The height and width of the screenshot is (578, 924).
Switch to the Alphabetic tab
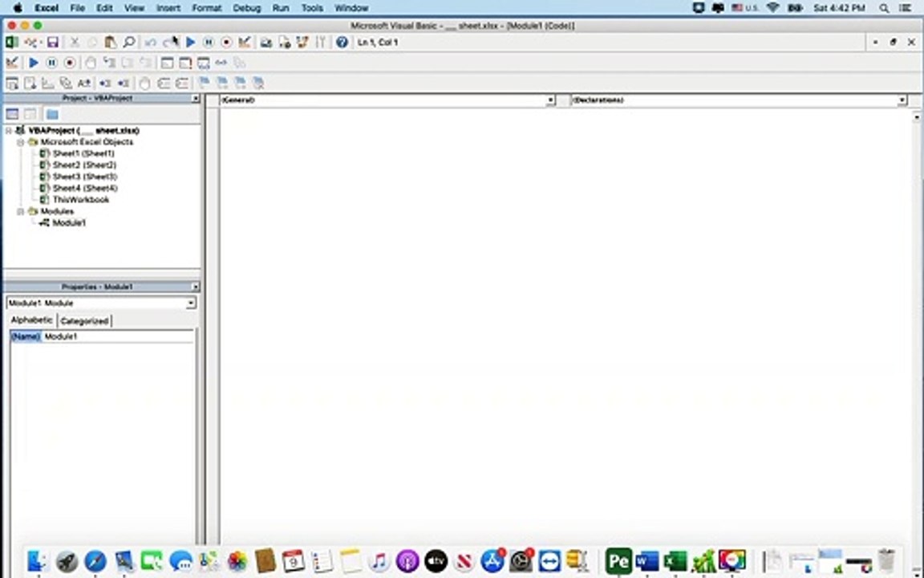[32, 320]
